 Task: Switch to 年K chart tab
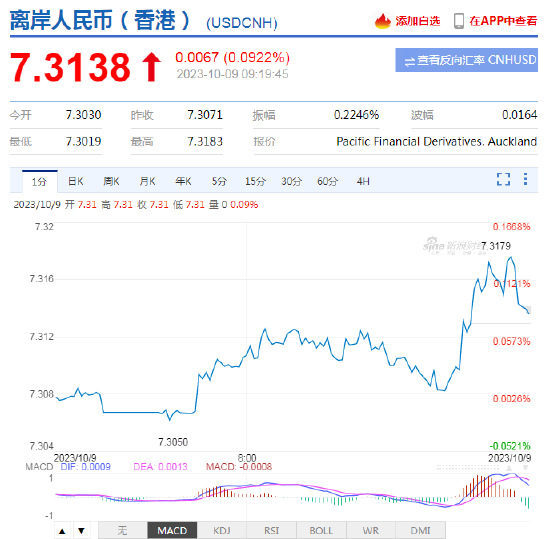183,181
